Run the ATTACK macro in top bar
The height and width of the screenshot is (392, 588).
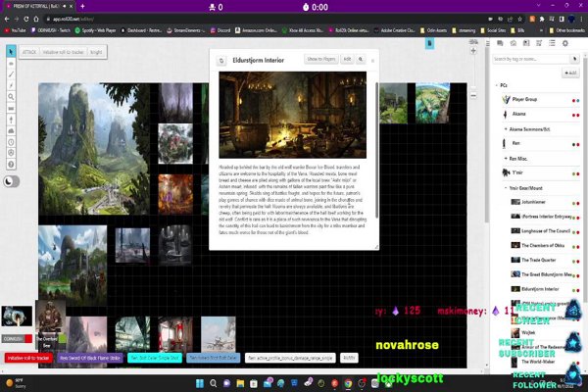point(29,52)
